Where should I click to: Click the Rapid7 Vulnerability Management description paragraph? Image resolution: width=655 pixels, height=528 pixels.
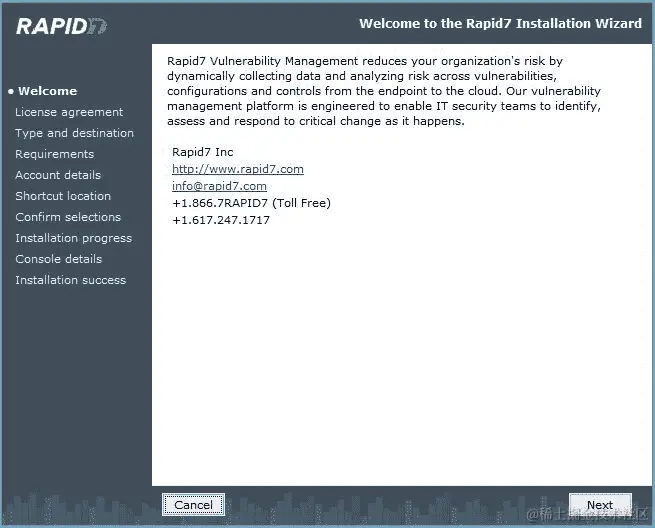coord(384,91)
